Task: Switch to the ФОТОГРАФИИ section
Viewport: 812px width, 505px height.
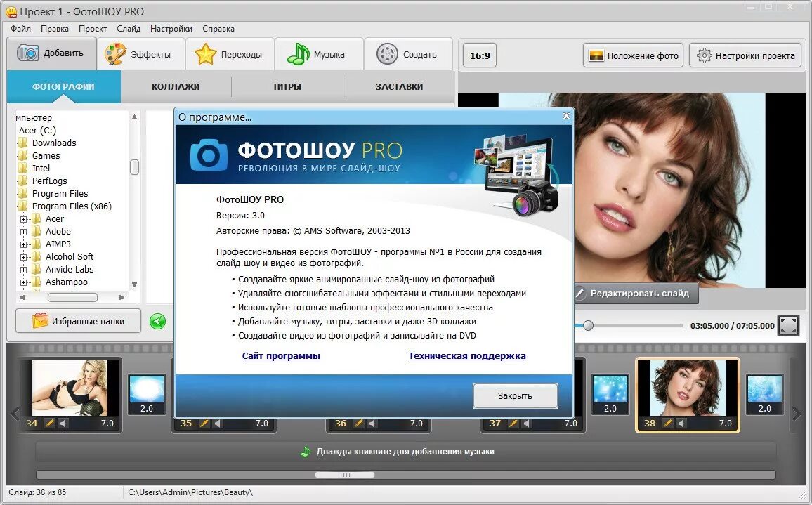Action: (x=64, y=86)
